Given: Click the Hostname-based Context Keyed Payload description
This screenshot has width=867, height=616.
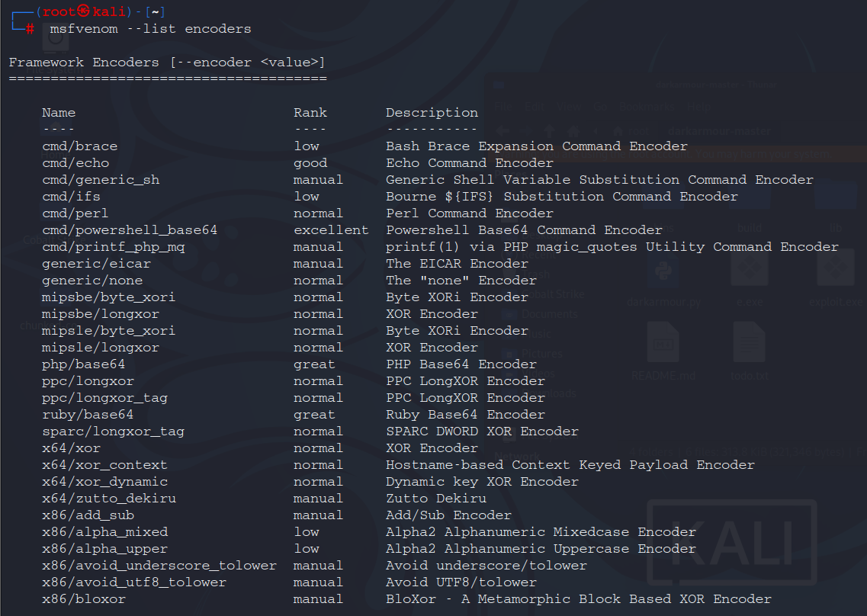Looking at the screenshot, I should [x=570, y=465].
